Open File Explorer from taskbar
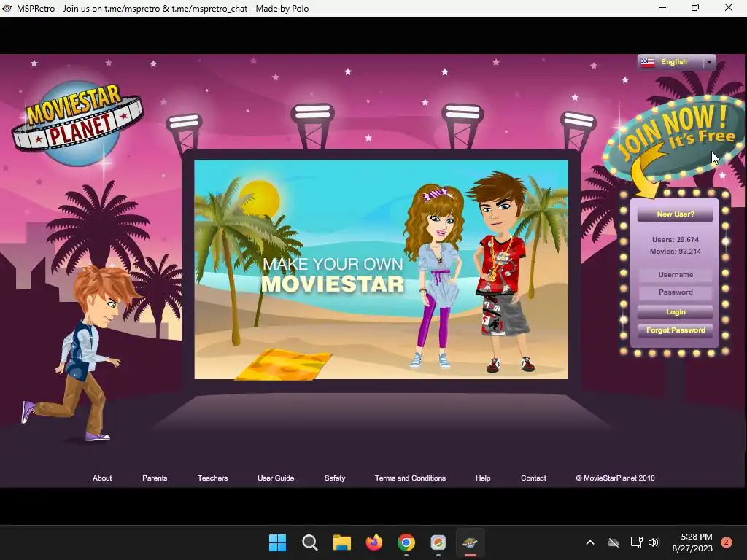 point(341,542)
